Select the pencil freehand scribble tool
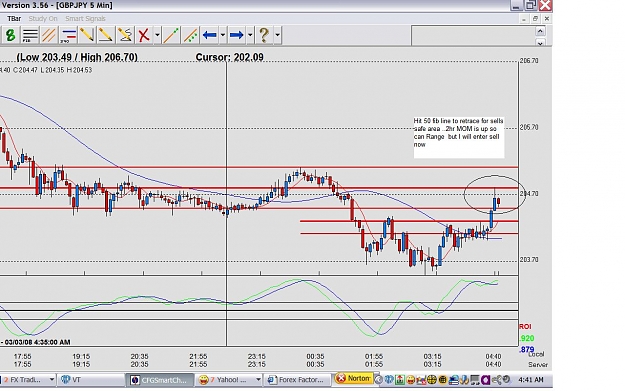The width and height of the screenshot is (625, 391). pos(125,35)
